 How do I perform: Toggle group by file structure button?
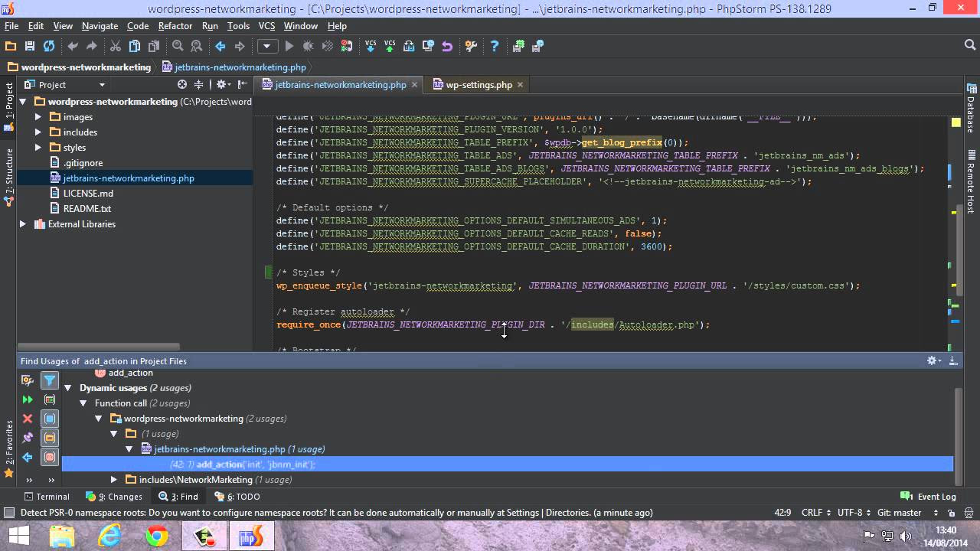point(50,457)
